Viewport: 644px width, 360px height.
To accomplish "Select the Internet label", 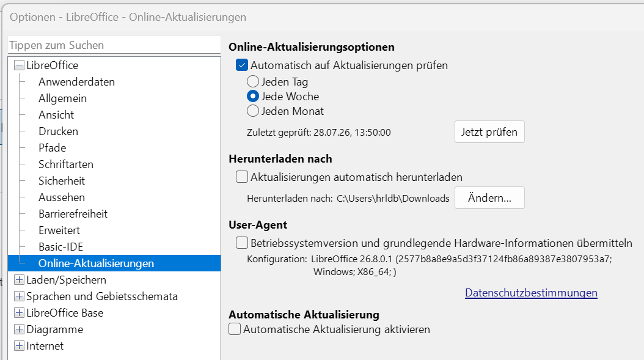I will point(45,345).
